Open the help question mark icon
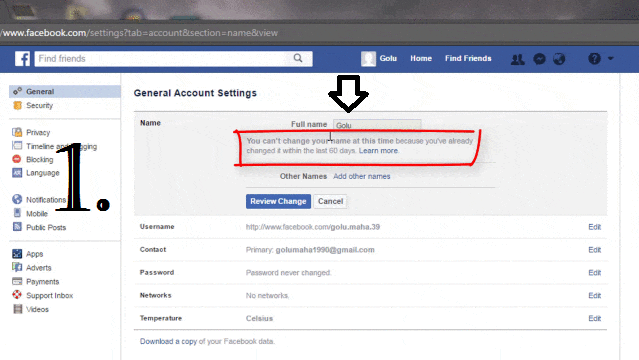Viewport: 639px width, 360px height. click(x=594, y=59)
